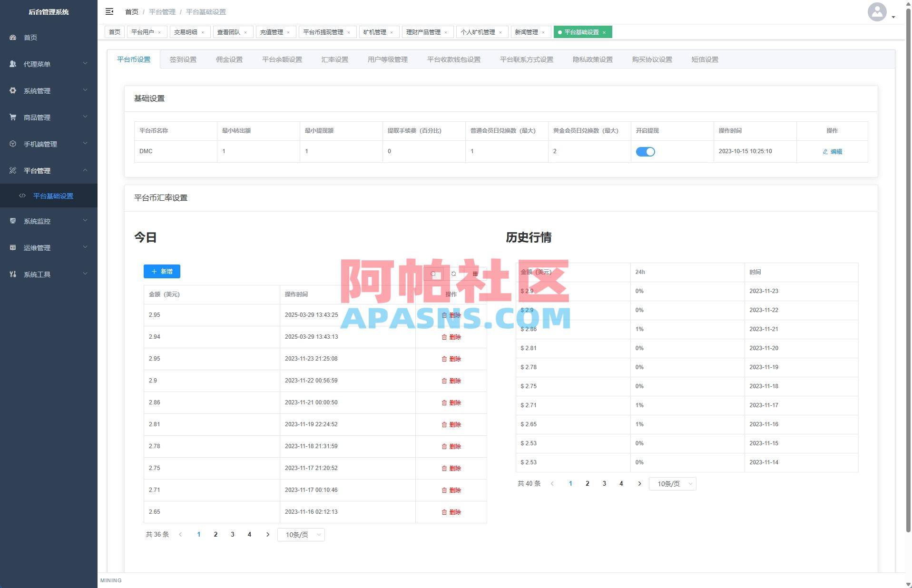This screenshot has height=588, width=912.
Task: Click the sidebar collapse hamburger icon at top left
Action: click(x=109, y=11)
